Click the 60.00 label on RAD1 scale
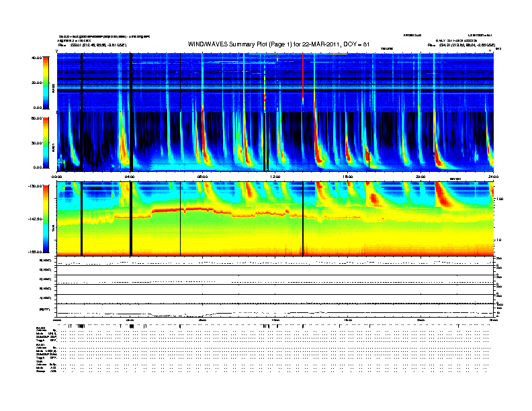This screenshot has height=411, width=532. (36, 118)
